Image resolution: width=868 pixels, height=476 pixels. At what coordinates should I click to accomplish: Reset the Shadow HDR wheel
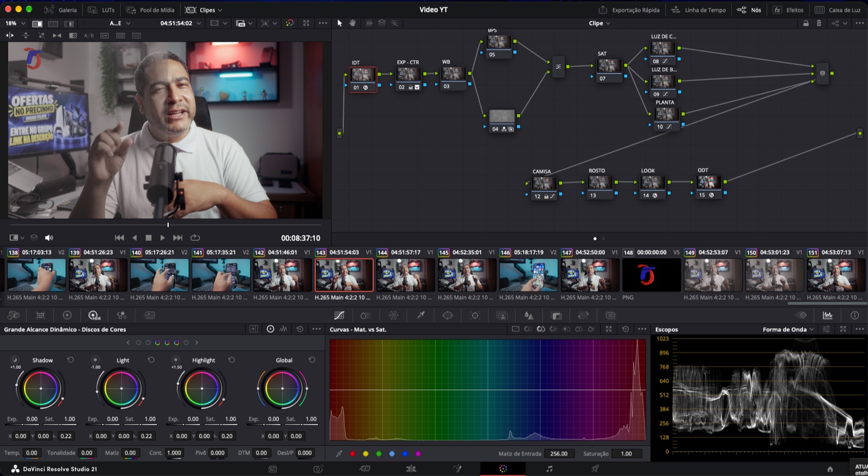[71, 360]
